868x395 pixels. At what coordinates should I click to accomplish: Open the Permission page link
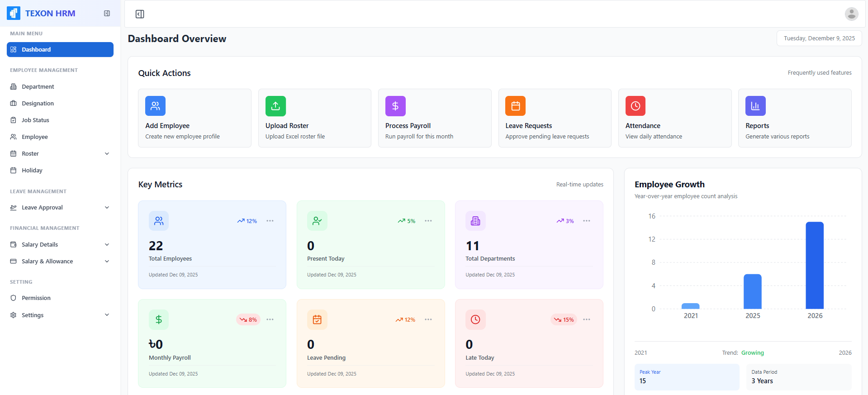(x=36, y=298)
